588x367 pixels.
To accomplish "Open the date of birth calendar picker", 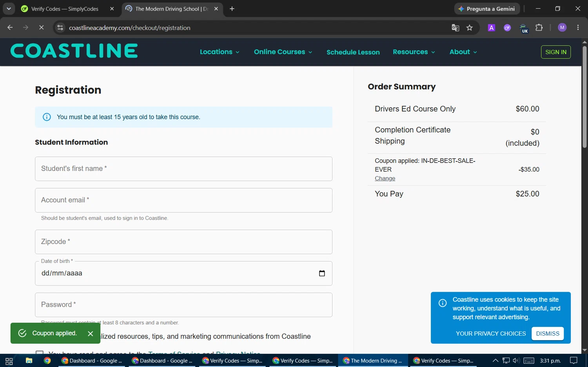I will tap(322, 273).
